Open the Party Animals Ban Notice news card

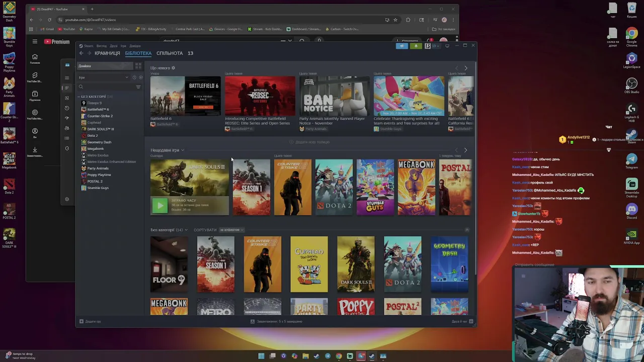(x=335, y=96)
